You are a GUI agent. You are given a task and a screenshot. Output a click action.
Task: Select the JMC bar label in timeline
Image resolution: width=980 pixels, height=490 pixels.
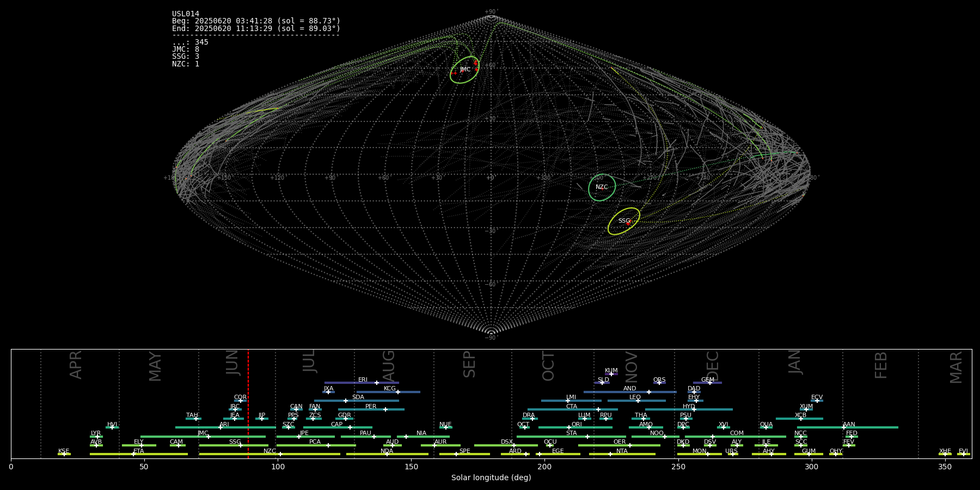[x=203, y=433]
